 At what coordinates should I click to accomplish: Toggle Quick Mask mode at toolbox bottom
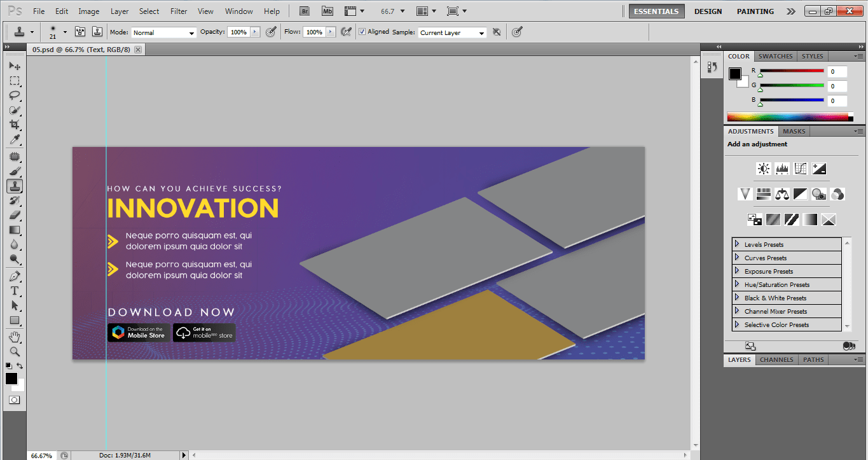[x=14, y=400]
